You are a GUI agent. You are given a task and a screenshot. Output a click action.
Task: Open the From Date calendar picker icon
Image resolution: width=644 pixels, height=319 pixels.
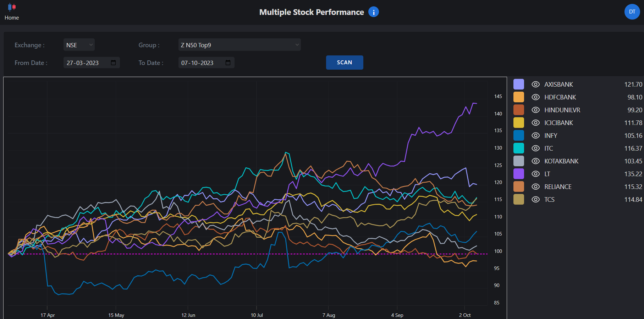(x=114, y=63)
